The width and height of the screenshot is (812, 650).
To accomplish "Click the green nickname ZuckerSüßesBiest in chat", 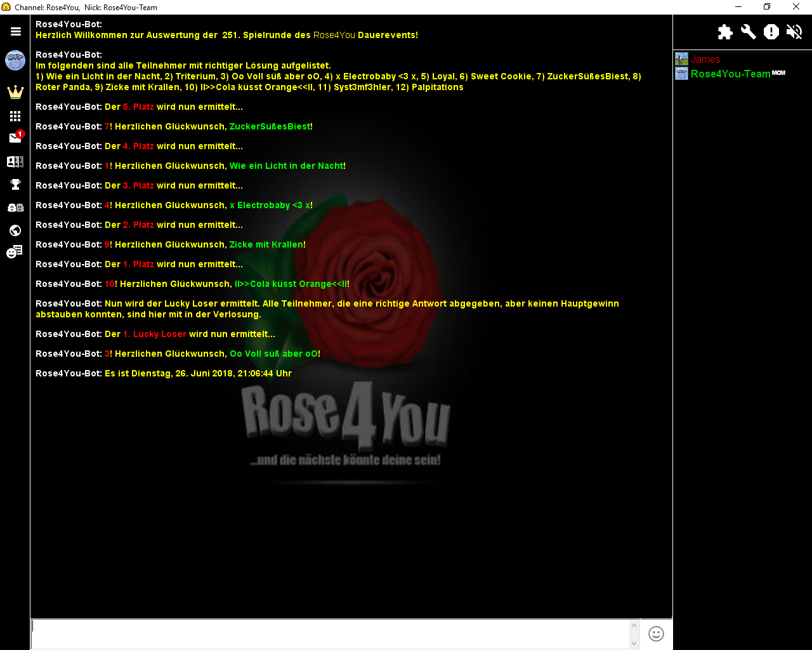I will coord(270,126).
